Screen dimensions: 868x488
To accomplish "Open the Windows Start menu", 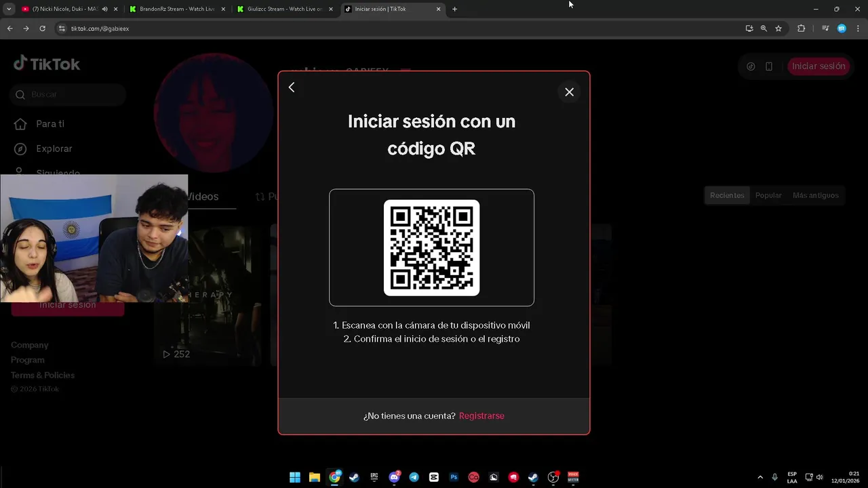I will point(295,477).
